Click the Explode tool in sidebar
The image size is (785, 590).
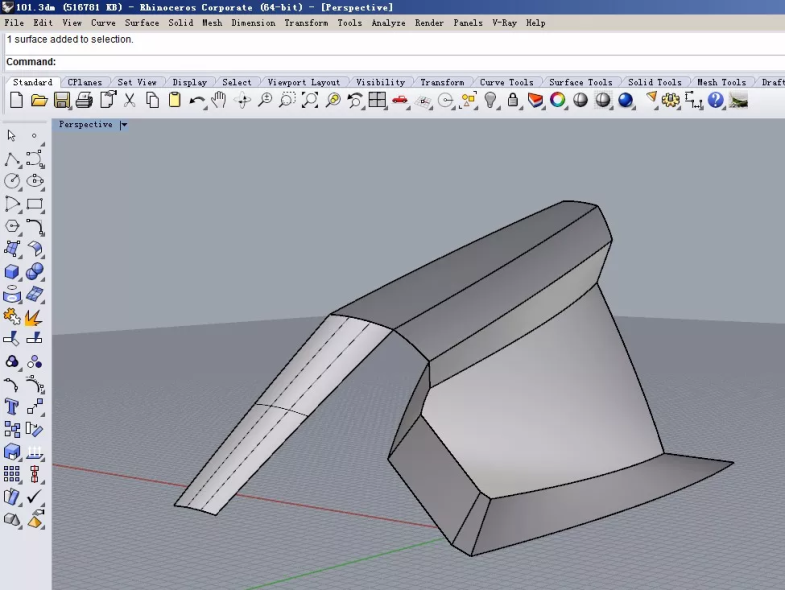click(34, 318)
